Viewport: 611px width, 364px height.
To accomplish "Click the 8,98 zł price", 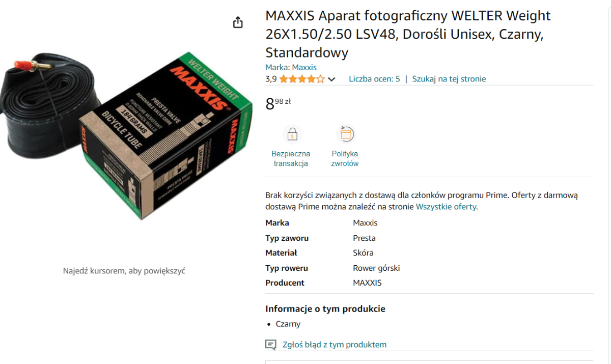I will point(278,104).
